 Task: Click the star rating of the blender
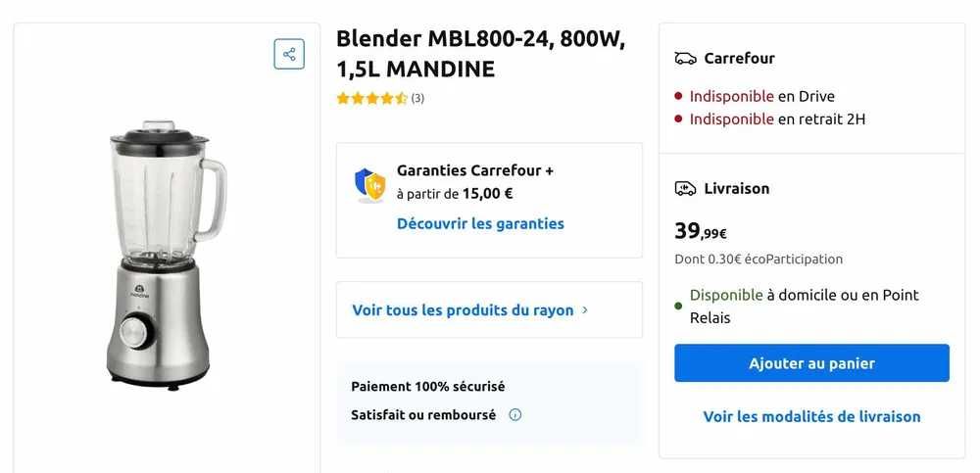[371, 98]
